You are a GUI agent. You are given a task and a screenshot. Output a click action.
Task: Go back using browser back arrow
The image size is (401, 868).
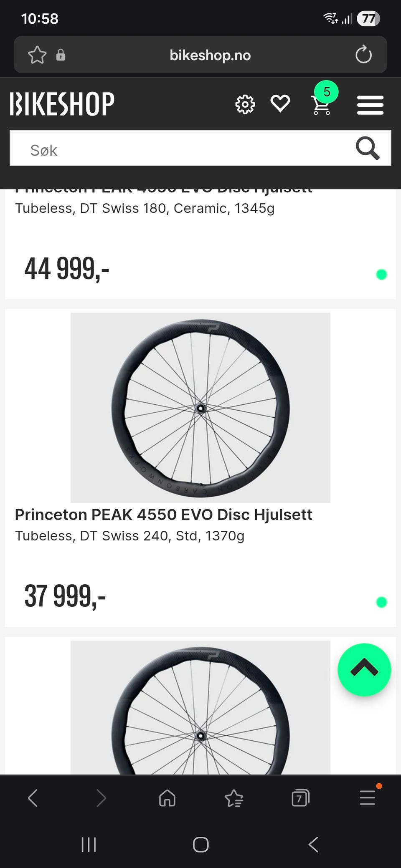pos(33,798)
